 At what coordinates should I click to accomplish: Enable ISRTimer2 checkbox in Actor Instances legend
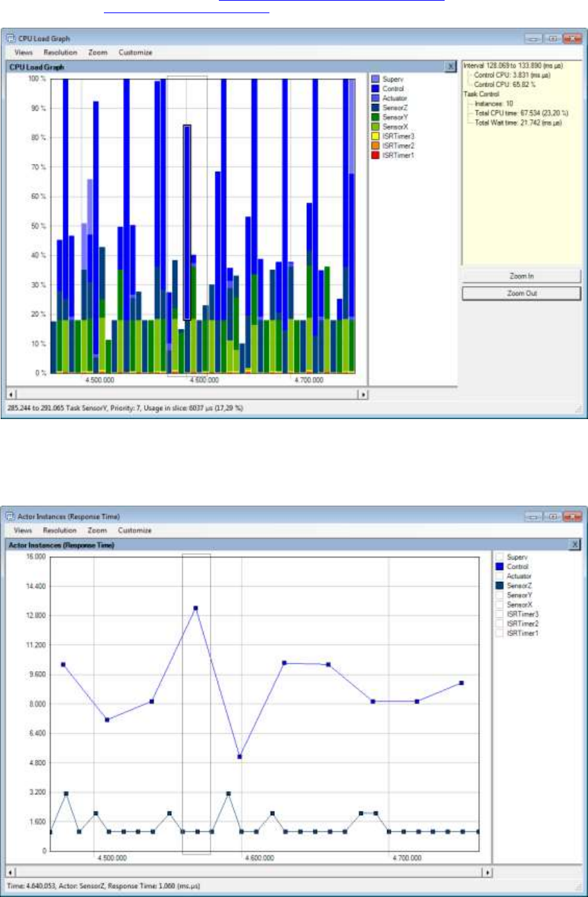(x=499, y=624)
